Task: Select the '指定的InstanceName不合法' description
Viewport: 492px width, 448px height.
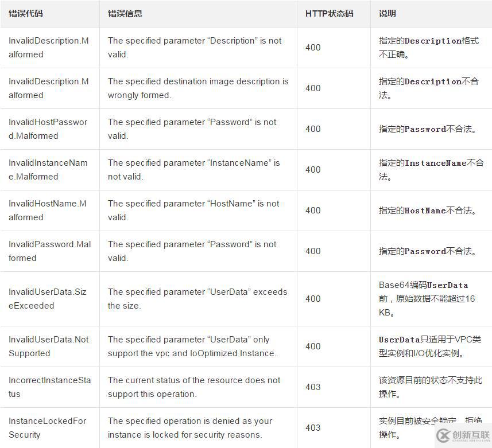Action: point(431,170)
